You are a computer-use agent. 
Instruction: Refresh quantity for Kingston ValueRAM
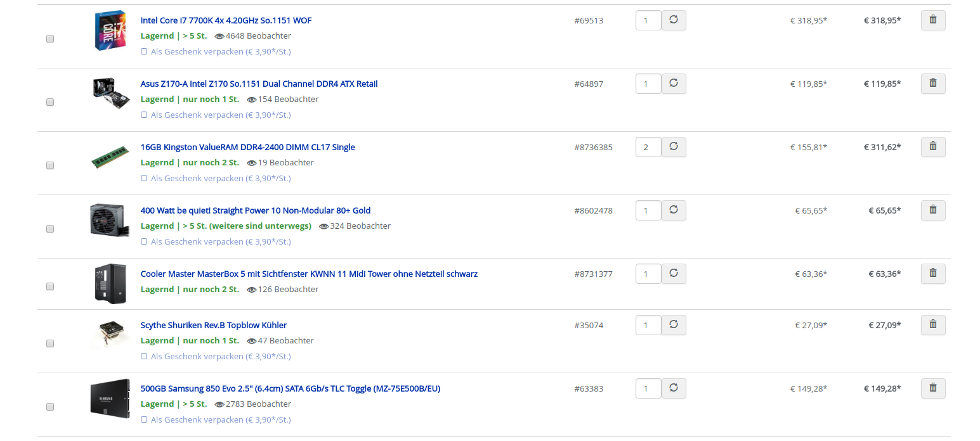(x=674, y=147)
